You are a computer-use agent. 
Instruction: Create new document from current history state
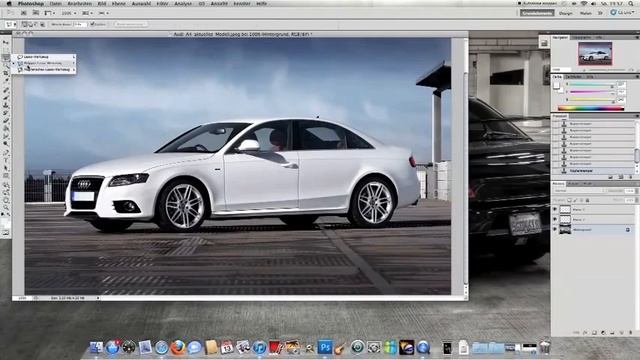[610, 177]
